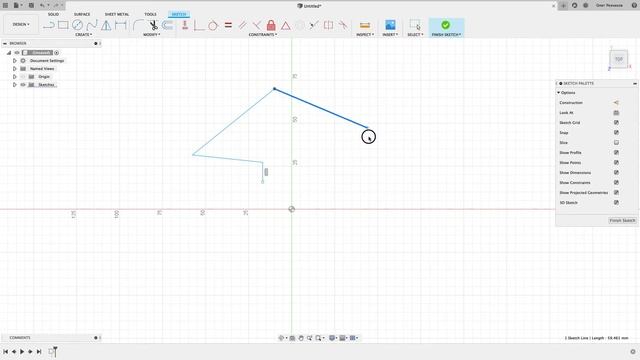Viewport: 640px width, 360px height.
Task: Select the Trim scissors tool
Action: tap(153, 25)
